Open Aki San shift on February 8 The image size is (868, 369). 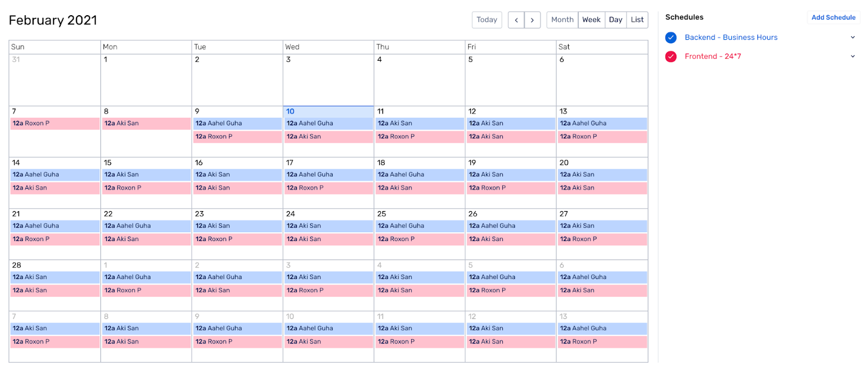[x=146, y=124]
